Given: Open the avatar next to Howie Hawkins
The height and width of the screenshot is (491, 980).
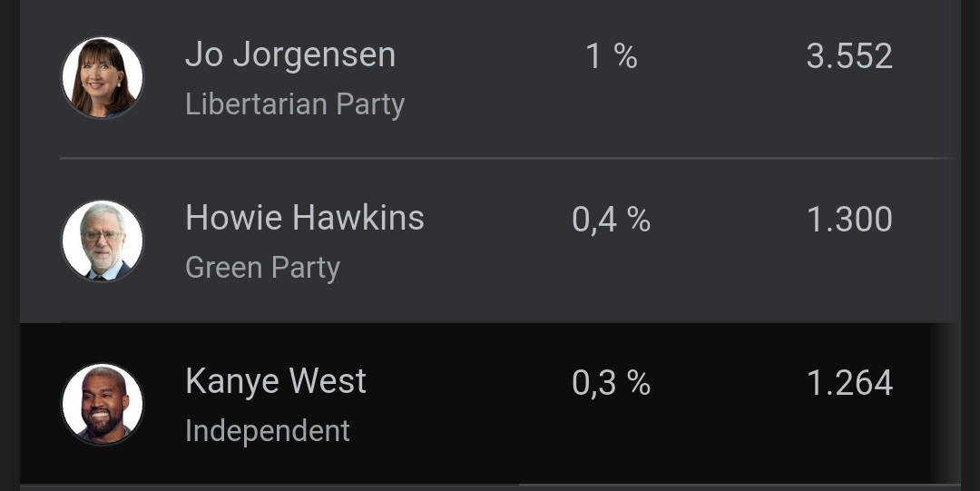Looking at the screenshot, I should pos(103,241).
